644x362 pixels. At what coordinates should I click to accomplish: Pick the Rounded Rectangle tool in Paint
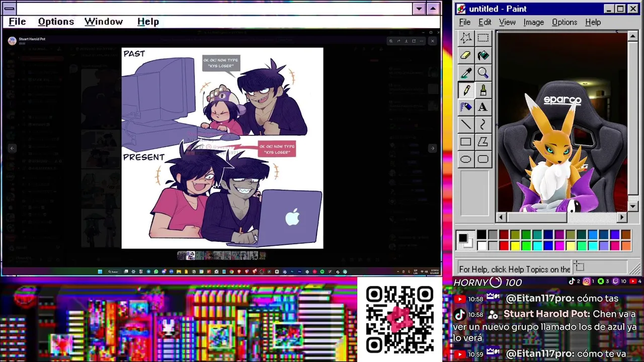tap(483, 159)
